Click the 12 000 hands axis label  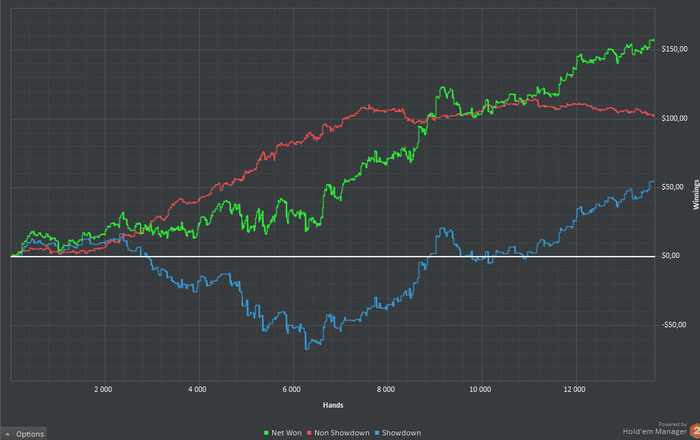[x=574, y=390]
